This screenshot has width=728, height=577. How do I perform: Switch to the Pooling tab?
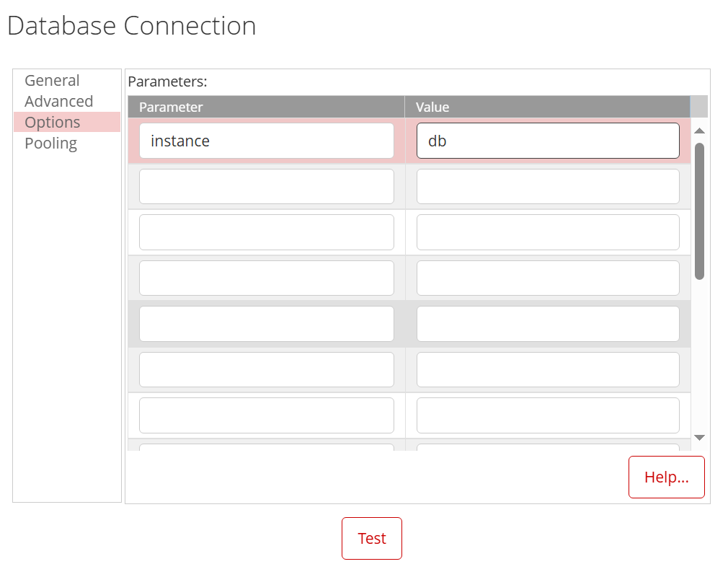50,143
